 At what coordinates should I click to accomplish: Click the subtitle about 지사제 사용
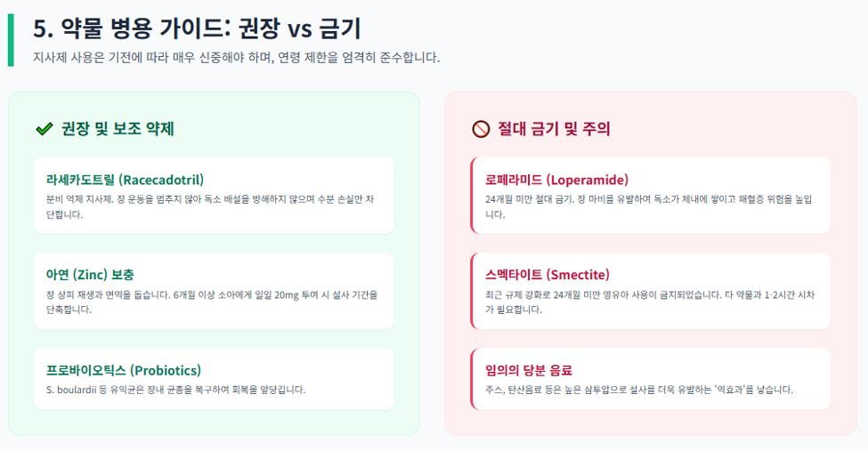(x=237, y=58)
